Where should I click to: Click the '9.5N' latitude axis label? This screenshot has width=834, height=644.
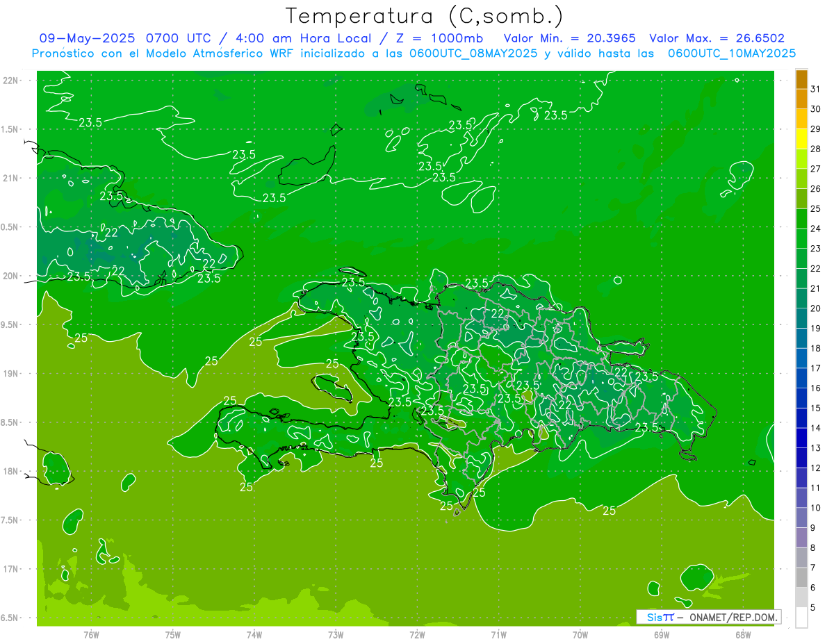tap(10, 324)
